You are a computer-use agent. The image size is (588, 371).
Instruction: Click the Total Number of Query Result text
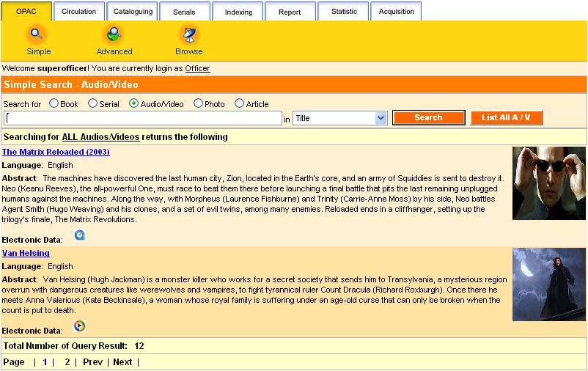pos(65,346)
